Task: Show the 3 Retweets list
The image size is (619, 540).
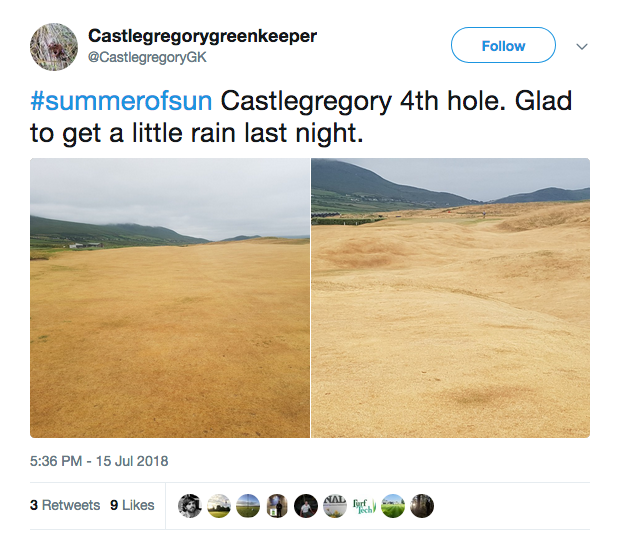Action: [65, 505]
